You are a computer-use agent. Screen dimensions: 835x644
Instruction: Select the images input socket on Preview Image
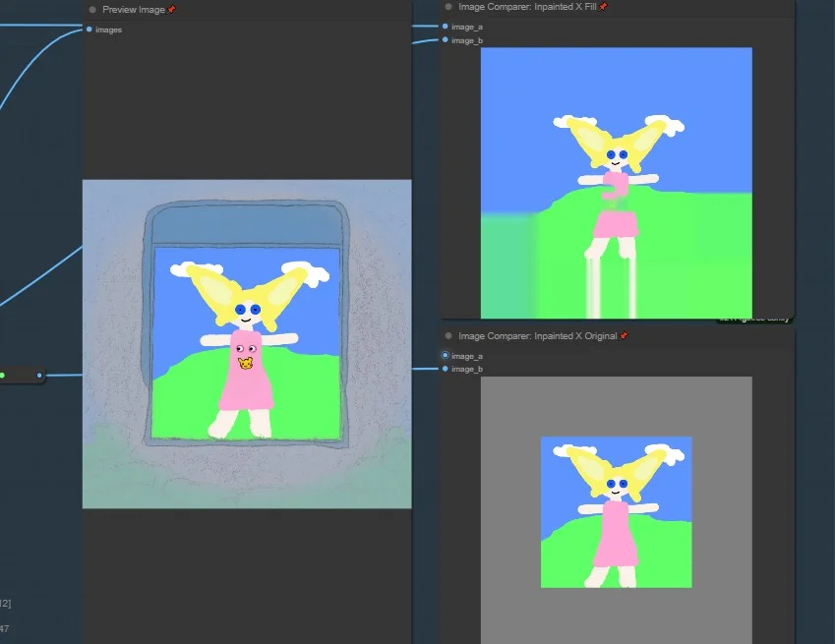coord(89,29)
